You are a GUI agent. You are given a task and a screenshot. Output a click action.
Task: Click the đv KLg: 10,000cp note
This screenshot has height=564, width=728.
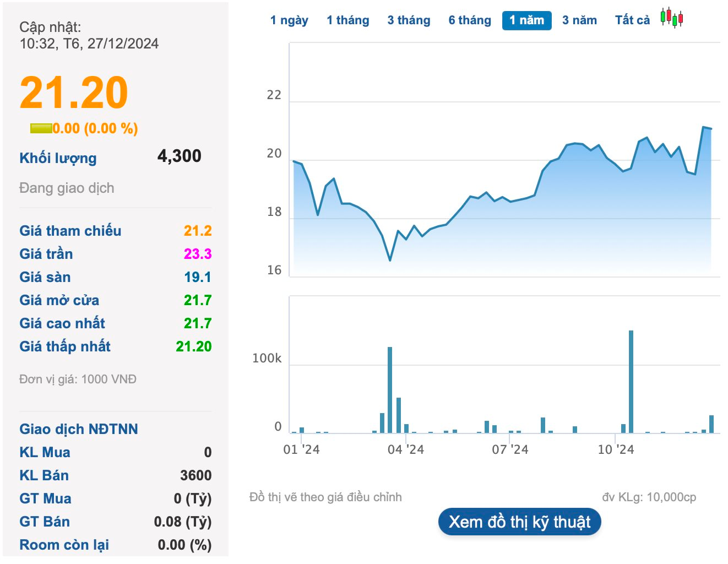pyautogui.click(x=649, y=497)
